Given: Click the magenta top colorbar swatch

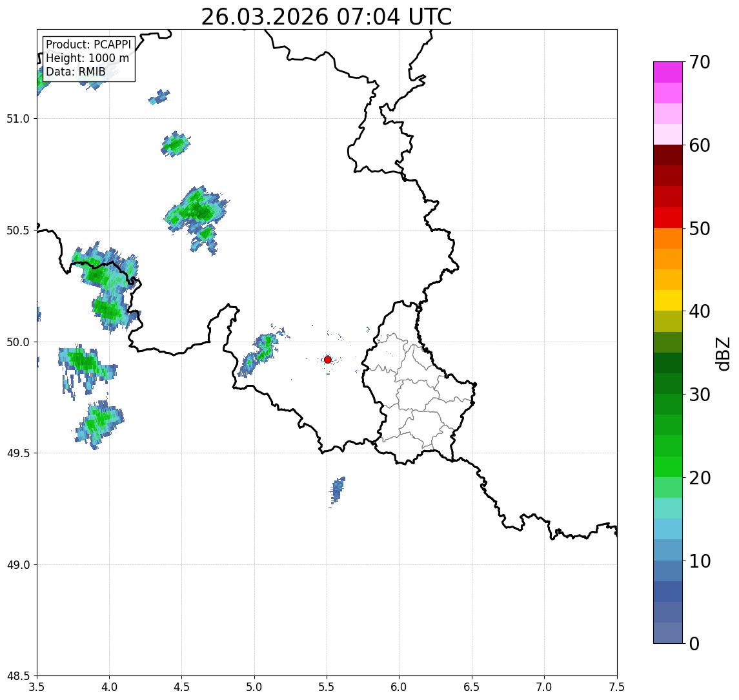Looking at the screenshot, I should (668, 72).
